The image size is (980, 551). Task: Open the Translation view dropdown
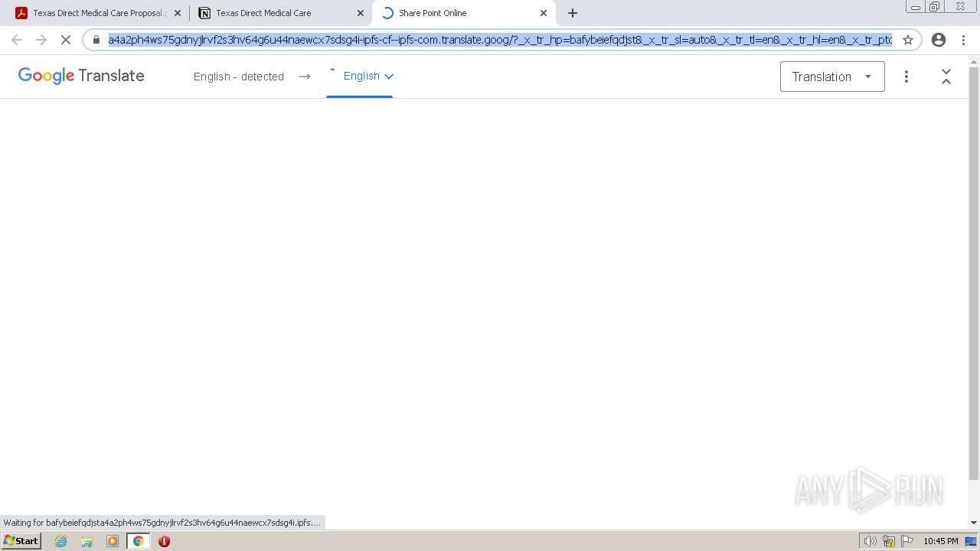pos(832,77)
